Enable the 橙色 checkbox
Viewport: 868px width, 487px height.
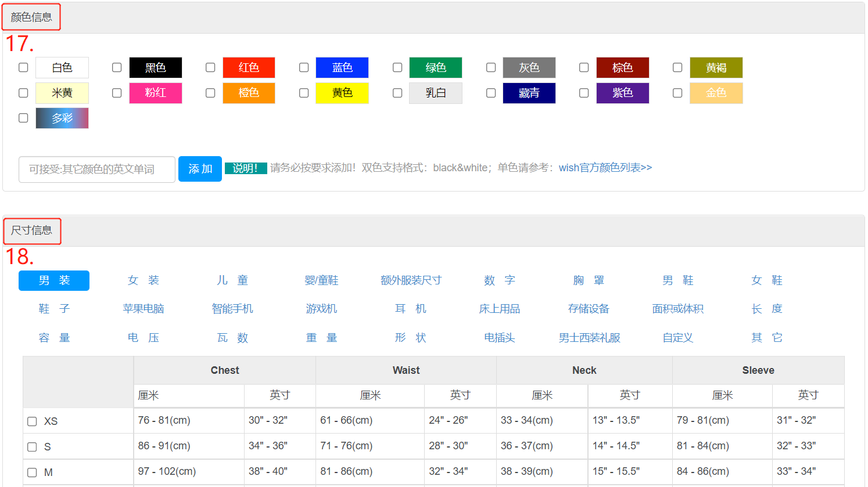[210, 93]
